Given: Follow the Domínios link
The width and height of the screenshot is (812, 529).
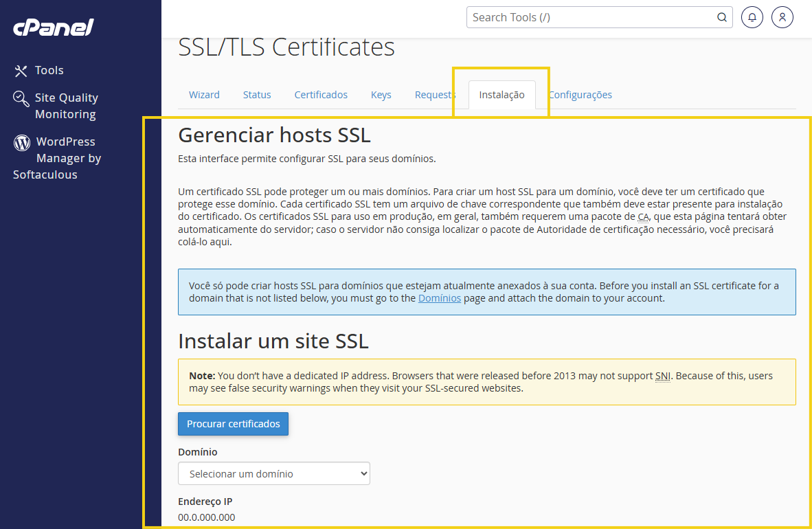Looking at the screenshot, I should 440,298.
